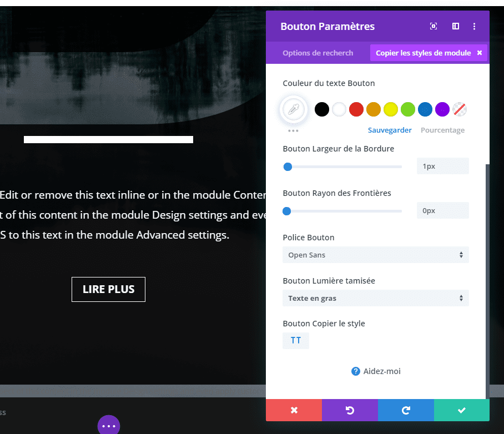Click the text 'Advanced settings' paragraph line
Viewport: 504px width, 434px height.
point(114,235)
